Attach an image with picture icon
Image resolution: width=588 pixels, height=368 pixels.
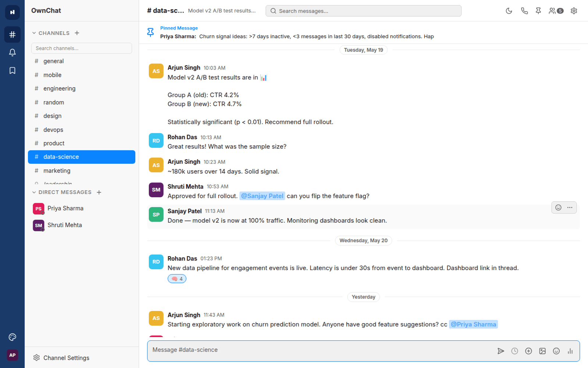[x=542, y=351]
